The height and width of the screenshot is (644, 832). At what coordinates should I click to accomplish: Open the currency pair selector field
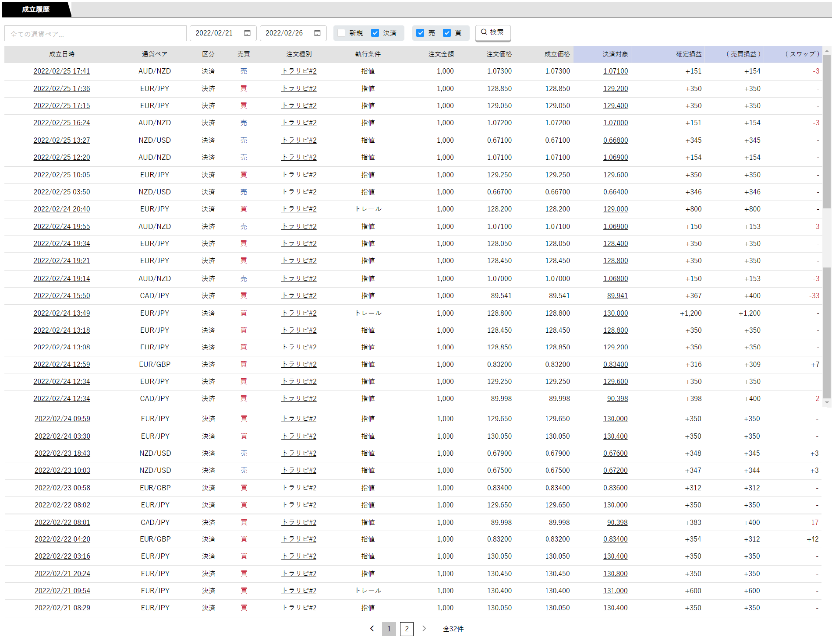click(96, 34)
